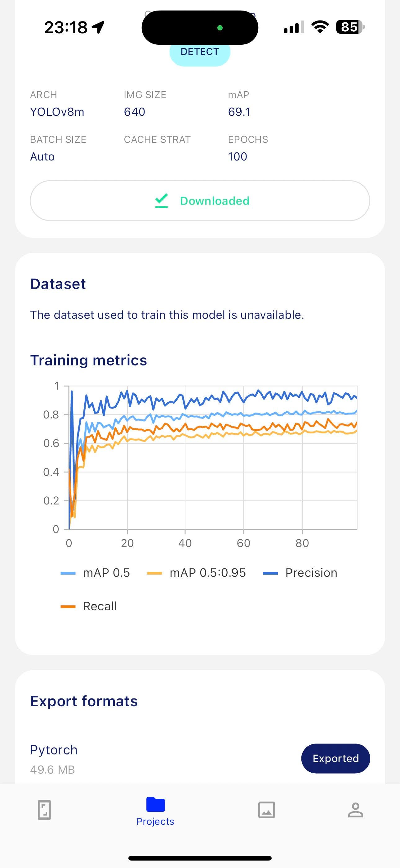The height and width of the screenshot is (868, 400).
Task: Tap the Training metrics chart area
Action: pyautogui.click(x=213, y=458)
